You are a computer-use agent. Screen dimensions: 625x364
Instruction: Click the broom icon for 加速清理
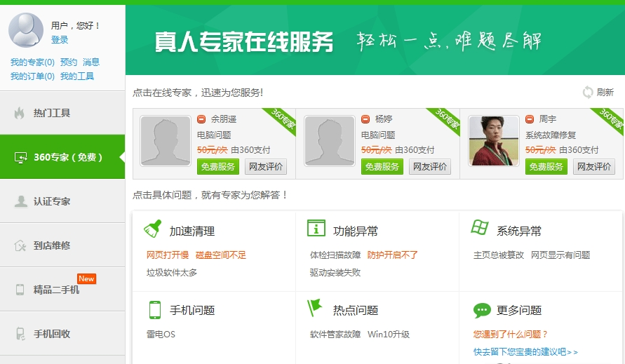152,230
